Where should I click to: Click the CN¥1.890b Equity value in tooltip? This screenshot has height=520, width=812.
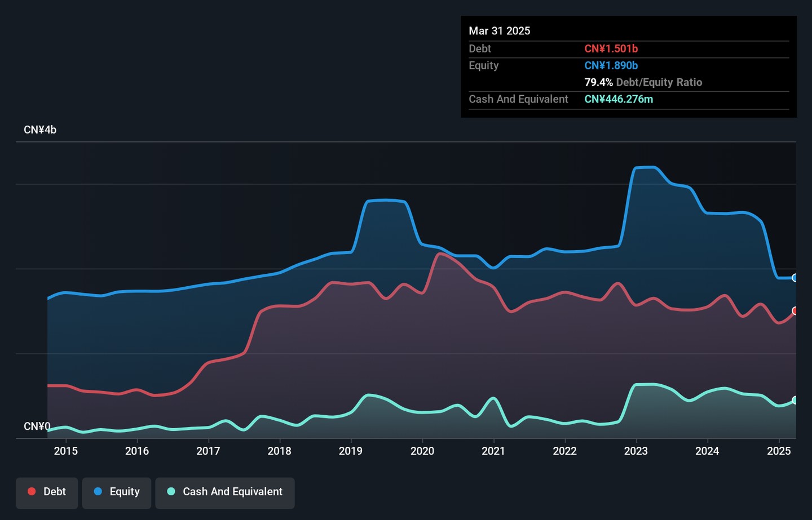[611, 66]
